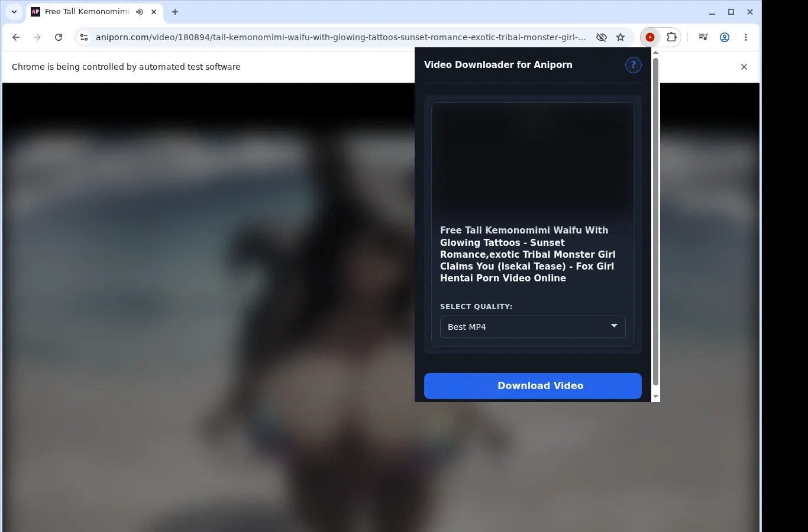Open the media control icon
Image resolution: width=808 pixels, height=532 pixels.
pos(703,37)
